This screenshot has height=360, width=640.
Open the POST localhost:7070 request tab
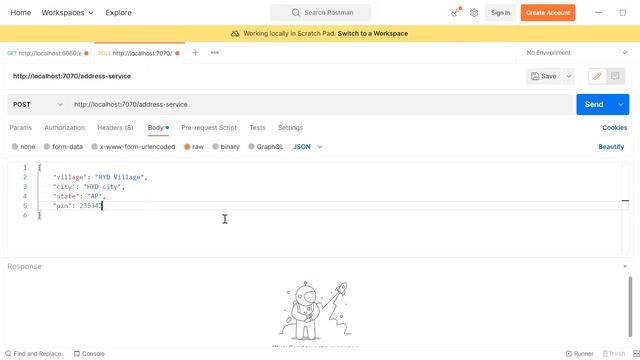tap(139, 53)
